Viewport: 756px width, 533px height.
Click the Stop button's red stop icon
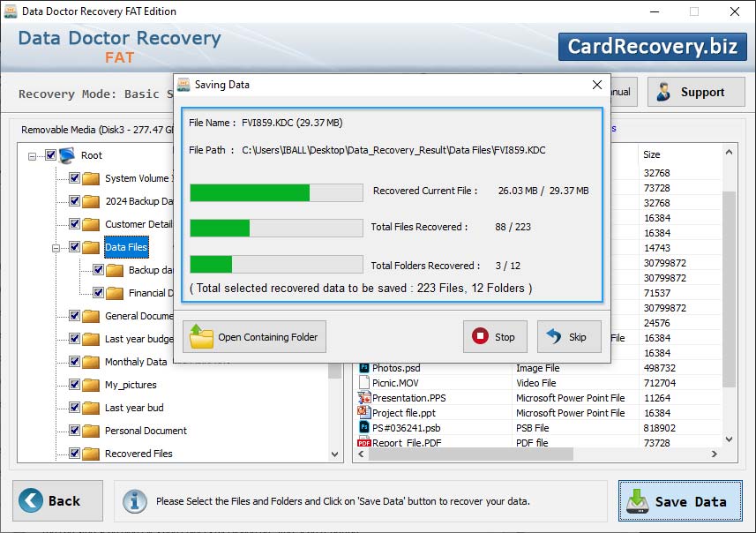[480, 336]
